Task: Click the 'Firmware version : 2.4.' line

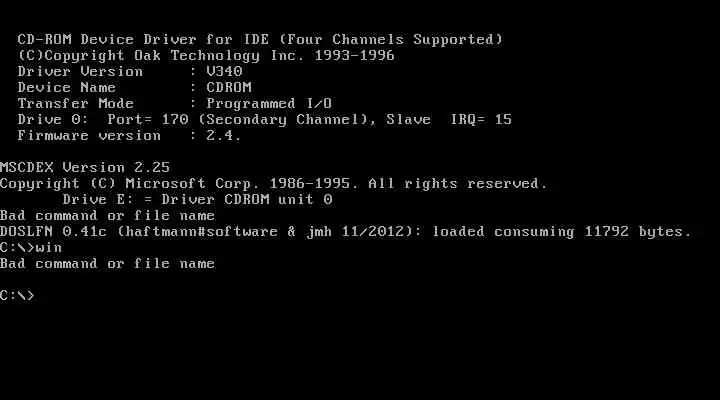Action: 129,135
